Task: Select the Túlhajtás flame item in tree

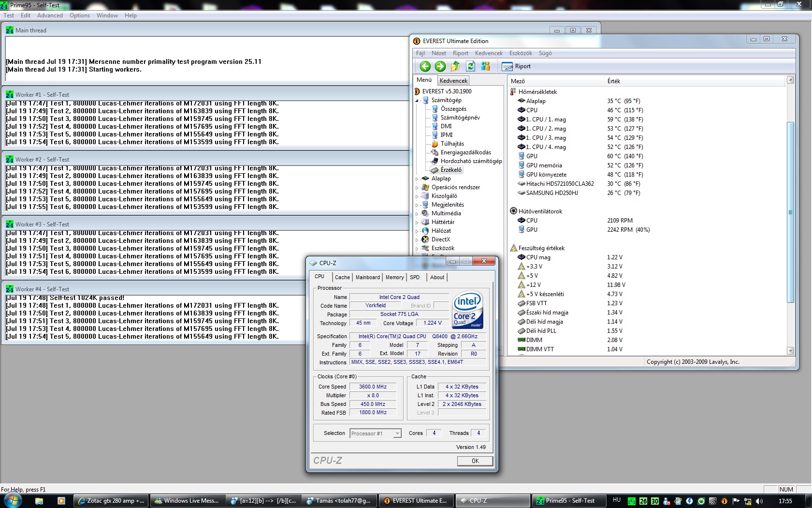Action: [448, 144]
